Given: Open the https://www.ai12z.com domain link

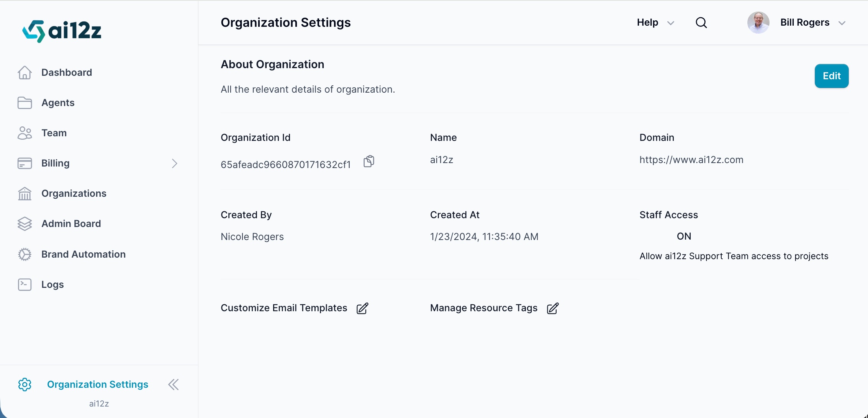Looking at the screenshot, I should 691,160.
